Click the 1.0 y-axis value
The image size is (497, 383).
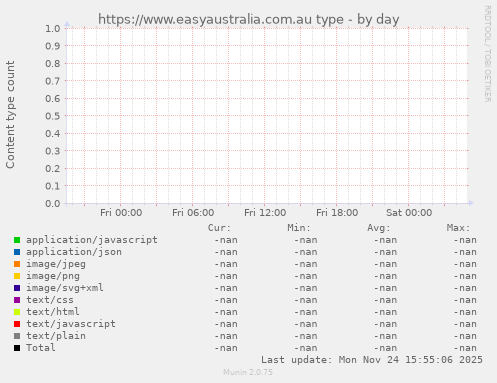click(53, 29)
